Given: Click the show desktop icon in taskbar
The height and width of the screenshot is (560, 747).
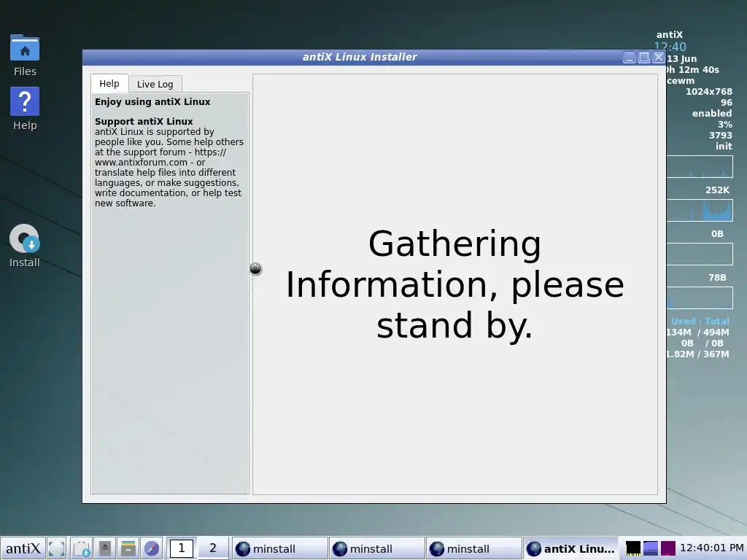Looking at the screenshot, I should (x=57, y=548).
